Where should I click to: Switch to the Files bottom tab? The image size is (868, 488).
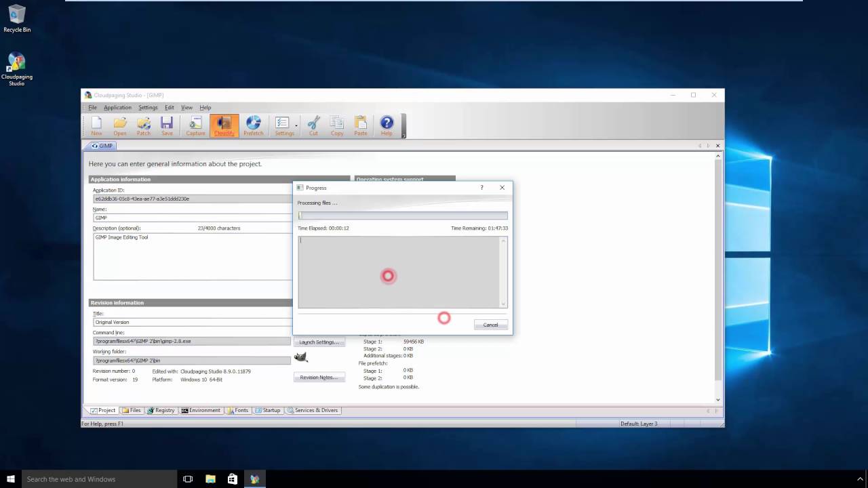[x=132, y=410]
